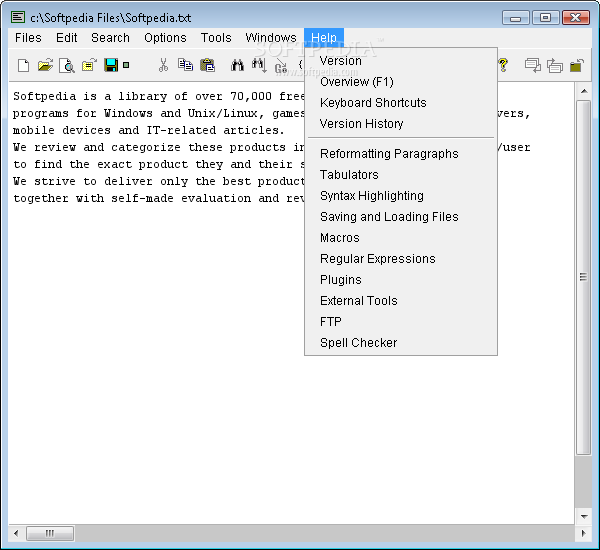The height and width of the screenshot is (550, 600).
Task: Open the Options menu
Action: click(165, 38)
